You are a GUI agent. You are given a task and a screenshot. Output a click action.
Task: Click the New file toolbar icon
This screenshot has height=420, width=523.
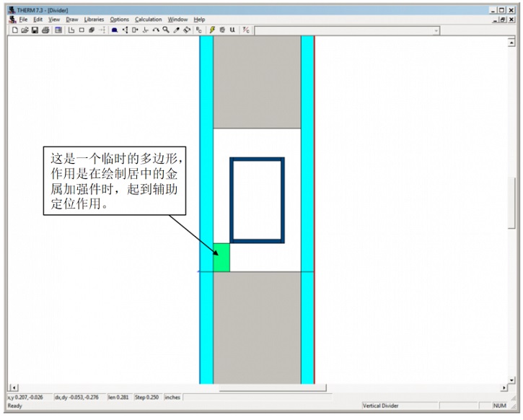(x=15, y=30)
